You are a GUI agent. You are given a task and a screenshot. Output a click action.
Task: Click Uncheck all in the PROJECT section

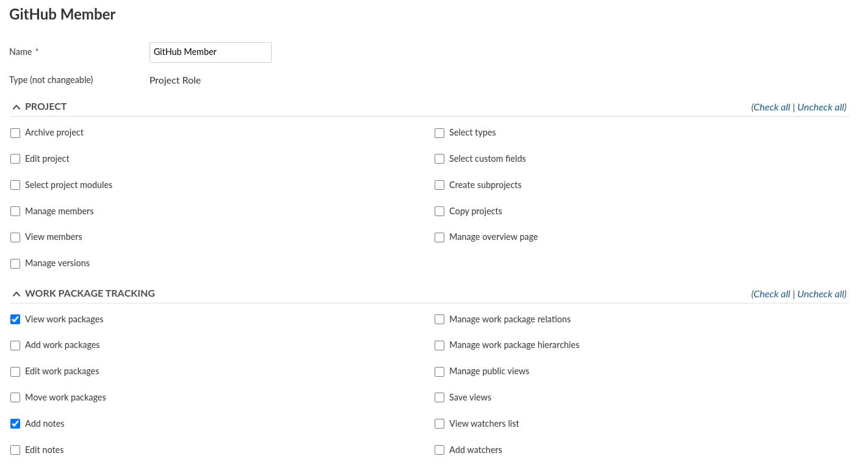click(x=821, y=107)
